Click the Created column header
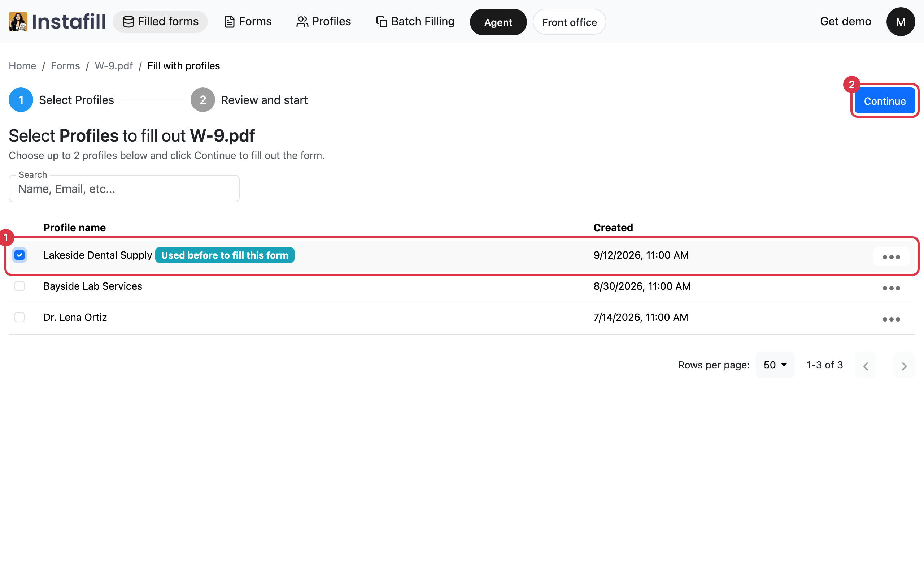The image size is (924, 578). [x=613, y=228]
